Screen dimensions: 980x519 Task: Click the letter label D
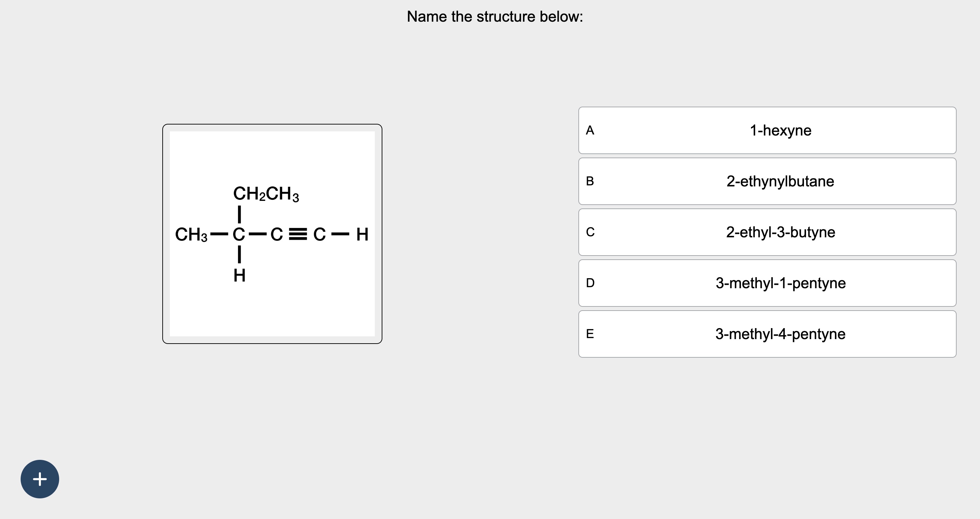[590, 283]
